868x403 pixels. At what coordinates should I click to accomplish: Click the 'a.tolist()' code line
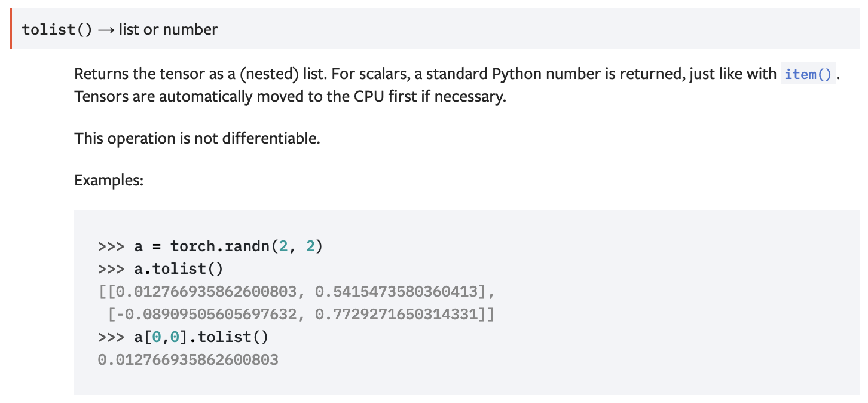click(x=178, y=269)
